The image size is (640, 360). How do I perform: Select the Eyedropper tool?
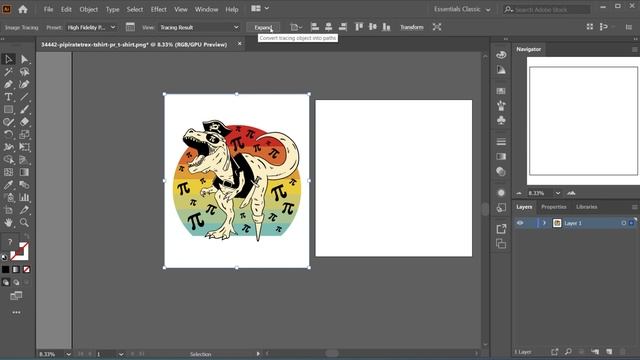click(8, 185)
